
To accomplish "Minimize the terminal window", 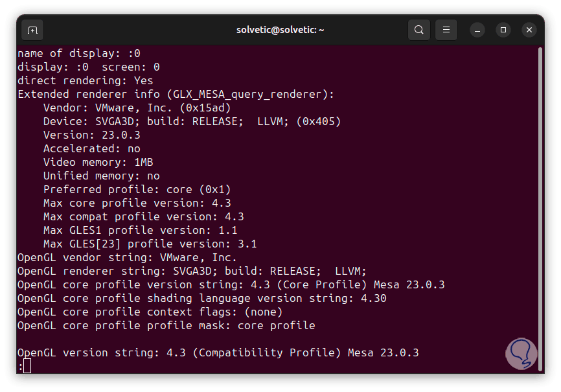I will 477,30.
